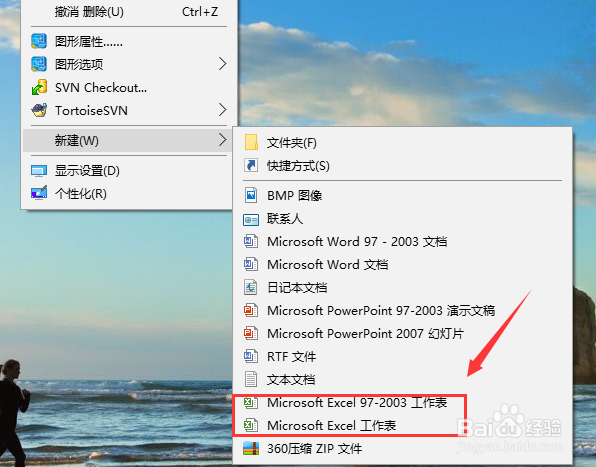Image resolution: width=596 pixels, height=467 pixels.
Task: Select 日记本文档 in the New submenu
Action: point(403,287)
